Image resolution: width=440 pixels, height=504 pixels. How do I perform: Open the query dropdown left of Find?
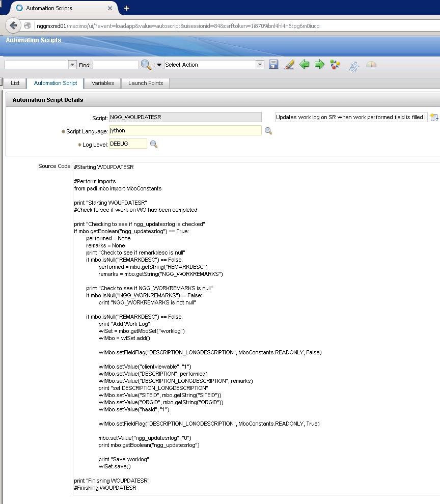pos(72,65)
